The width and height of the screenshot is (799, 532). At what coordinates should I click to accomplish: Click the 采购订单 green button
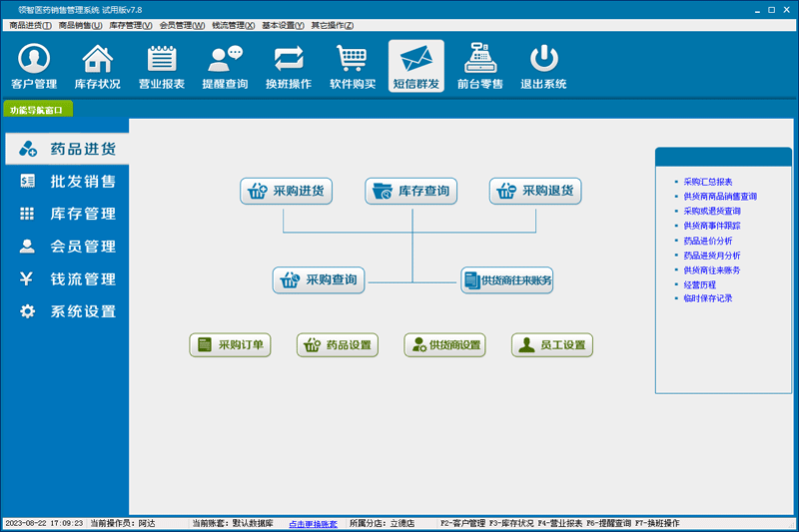[x=230, y=345]
